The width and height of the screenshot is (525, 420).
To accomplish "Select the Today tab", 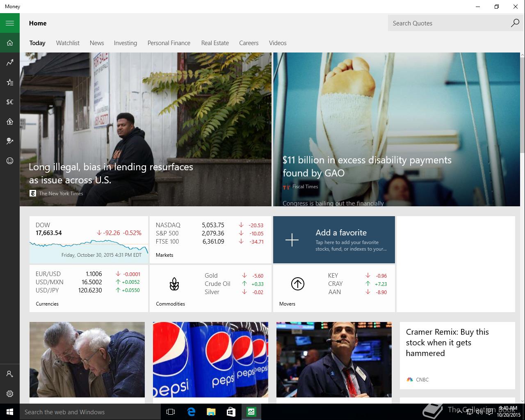I will pos(37,43).
